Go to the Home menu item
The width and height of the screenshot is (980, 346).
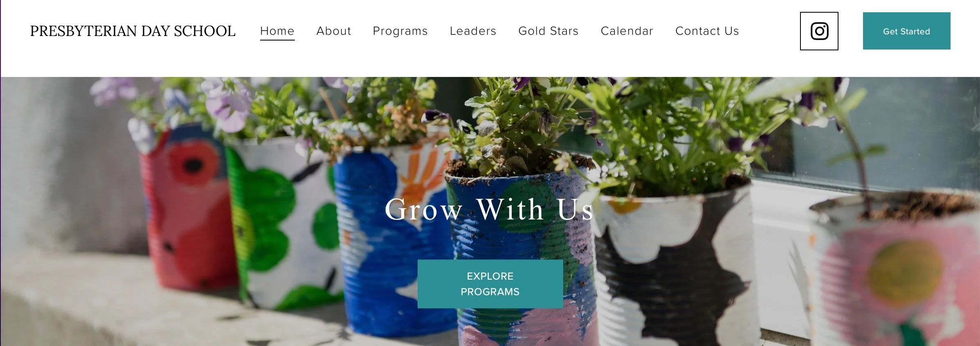[x=277, y=31]
